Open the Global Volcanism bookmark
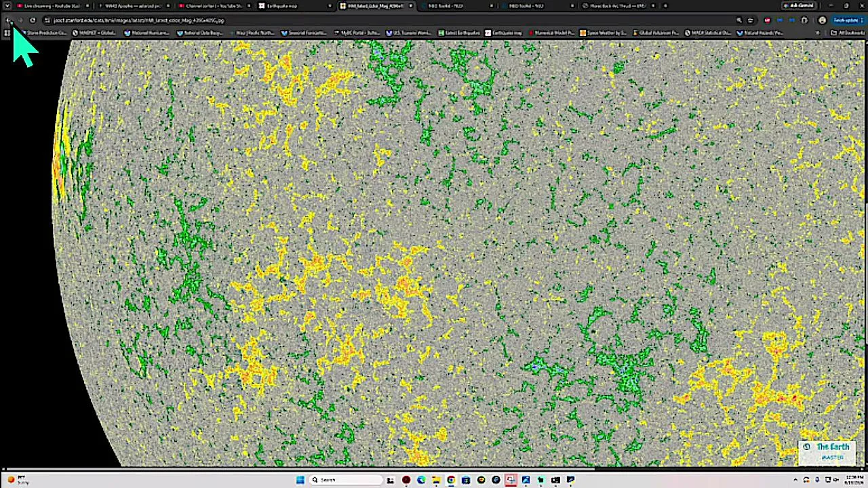The image size is (868, 488). [656, 33]
